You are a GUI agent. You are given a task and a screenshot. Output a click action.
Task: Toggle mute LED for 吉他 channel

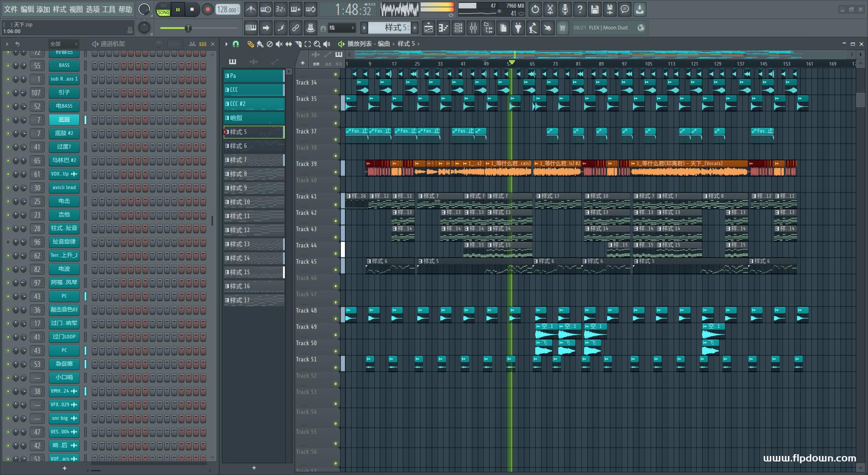[x=8, y=215]
